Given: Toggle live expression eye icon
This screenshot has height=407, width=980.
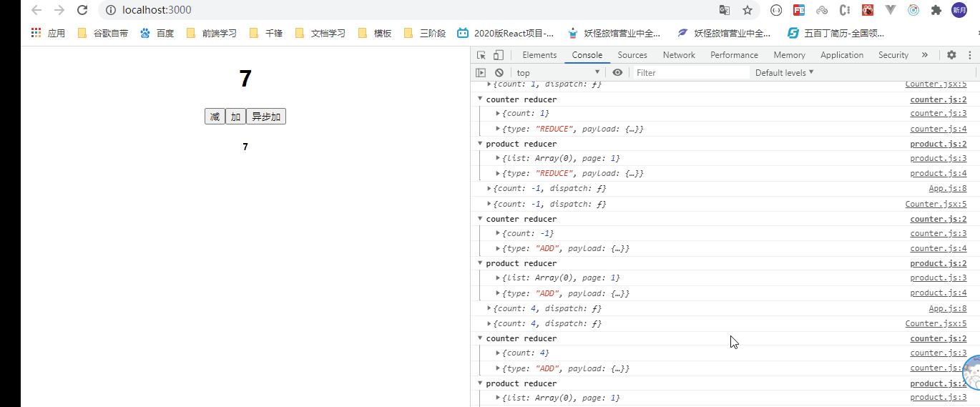Looking at the screenshot, I should (x=617, y=73).
